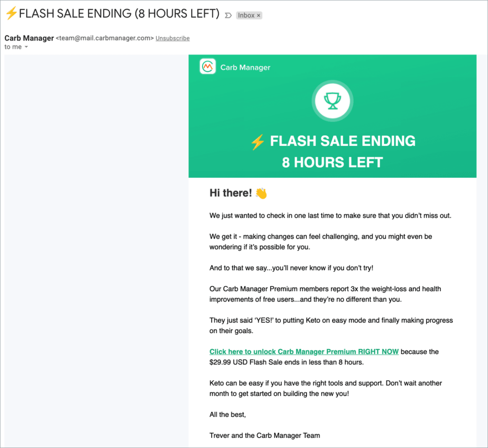
Task: Click the 8 HOURS LEFT banner text
Action: 332,163
